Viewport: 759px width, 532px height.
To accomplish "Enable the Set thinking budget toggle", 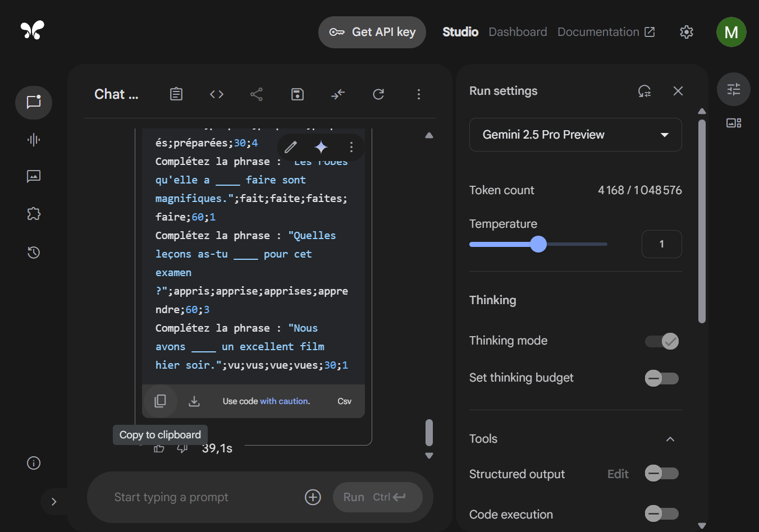I will point(662,378).
